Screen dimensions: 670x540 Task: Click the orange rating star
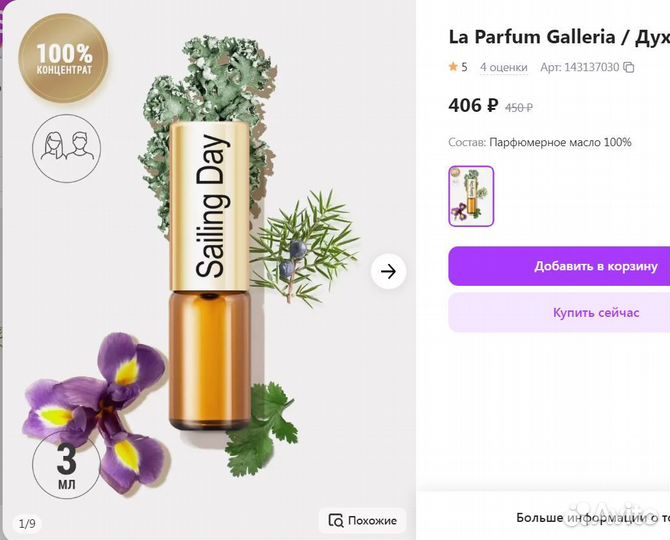point(453,67)
